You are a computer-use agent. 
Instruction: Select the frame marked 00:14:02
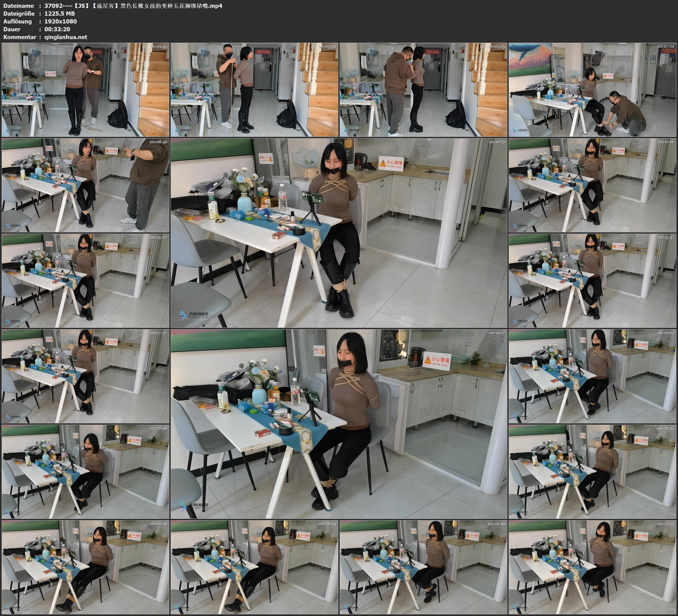(85, 281)
